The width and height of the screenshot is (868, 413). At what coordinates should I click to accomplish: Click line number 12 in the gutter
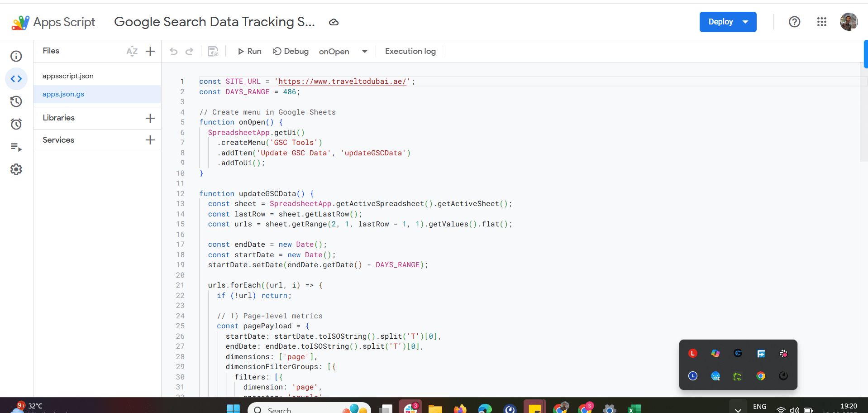180,193
